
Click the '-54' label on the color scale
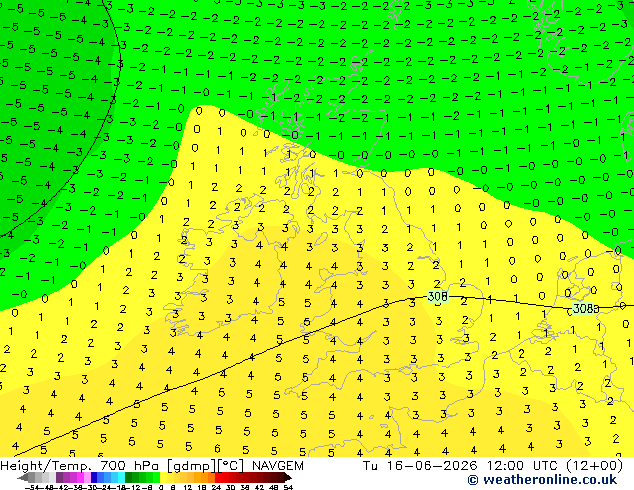[32, 487]
